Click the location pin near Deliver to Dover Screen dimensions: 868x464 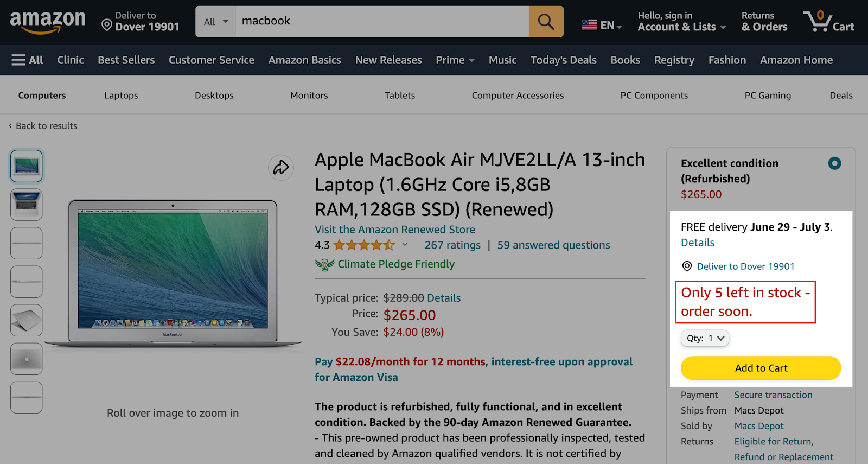106,24
